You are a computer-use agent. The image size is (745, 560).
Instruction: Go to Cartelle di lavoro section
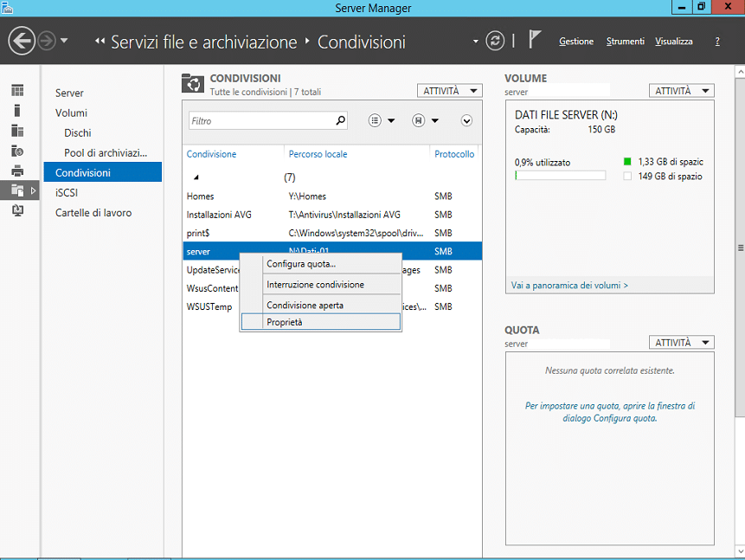click(x=93, y=213)
